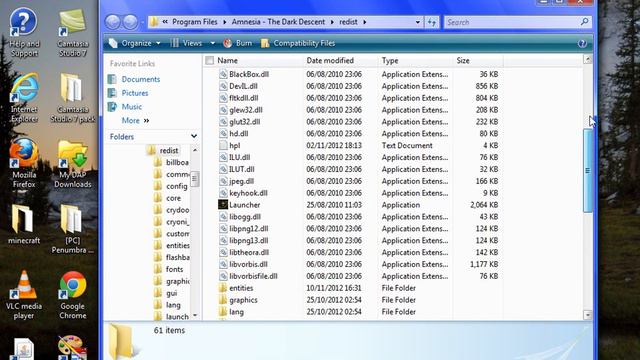Click the Compatibility Files toolbar button
Viewport: 640px width, 360px height.
coord(298,43)
